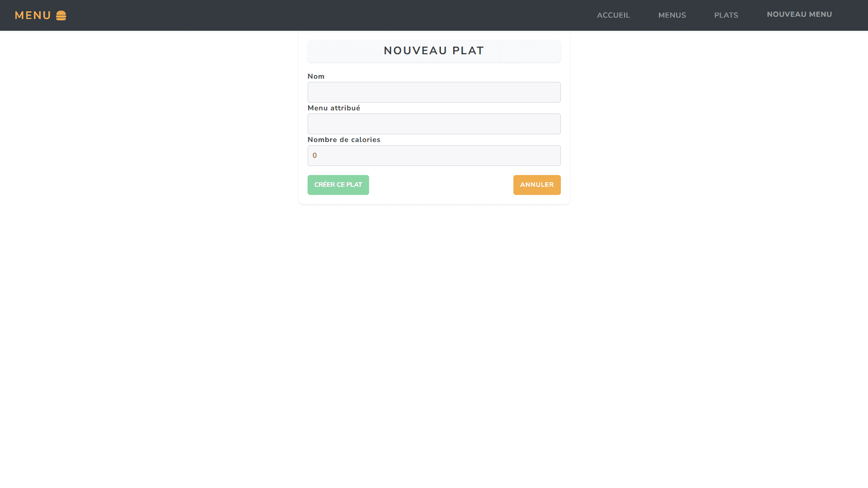This screenshot has width=868, height=488.
Task: Navigate to the Plats page
Action: pos(726,15)
